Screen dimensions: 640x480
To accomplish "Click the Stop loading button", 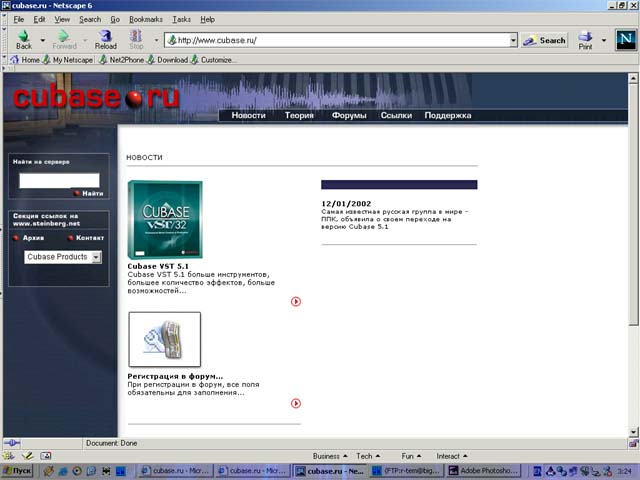I will [x=136, y=39].
